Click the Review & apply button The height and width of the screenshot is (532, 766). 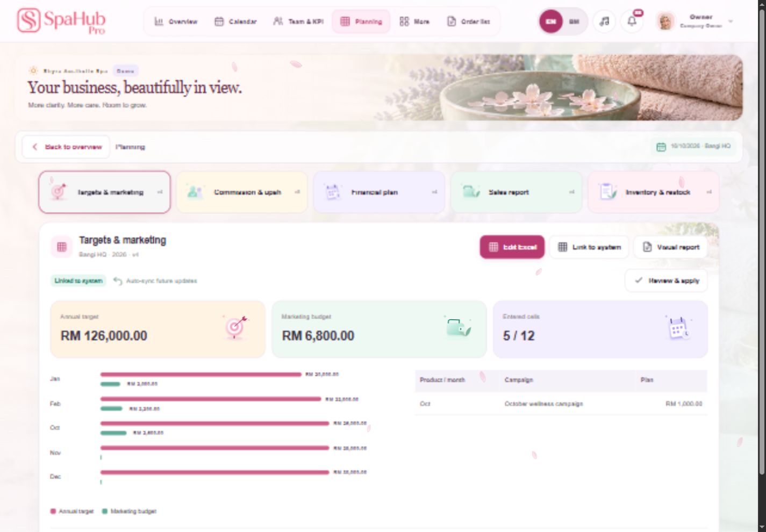pos(666,281)
